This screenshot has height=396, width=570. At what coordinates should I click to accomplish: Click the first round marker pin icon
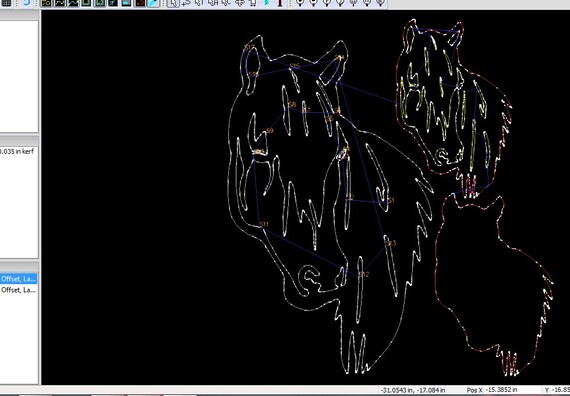(300, 3)
